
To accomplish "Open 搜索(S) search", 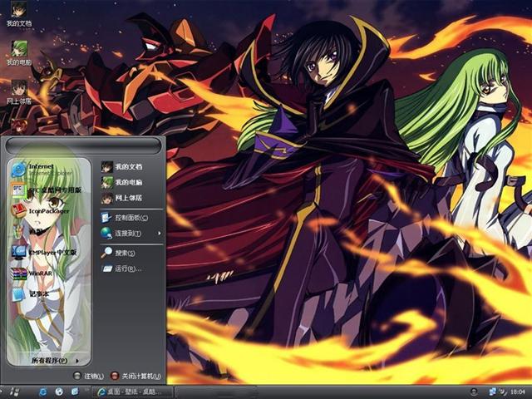I will pos(119,253).
